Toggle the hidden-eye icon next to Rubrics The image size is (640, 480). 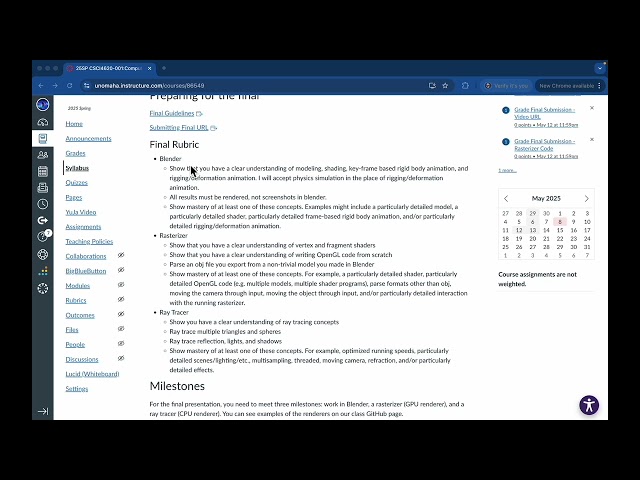point(121,299)
